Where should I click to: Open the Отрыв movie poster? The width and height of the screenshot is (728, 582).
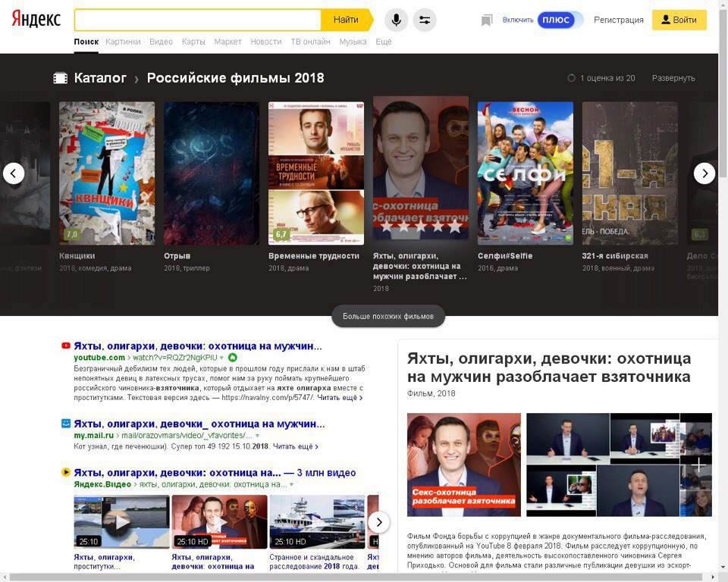212,173
